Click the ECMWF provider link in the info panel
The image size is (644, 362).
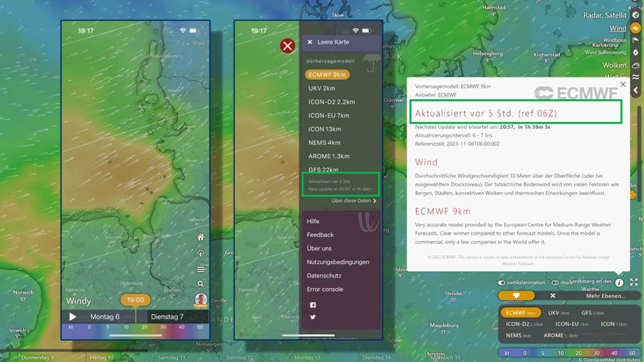pos(447,95)
